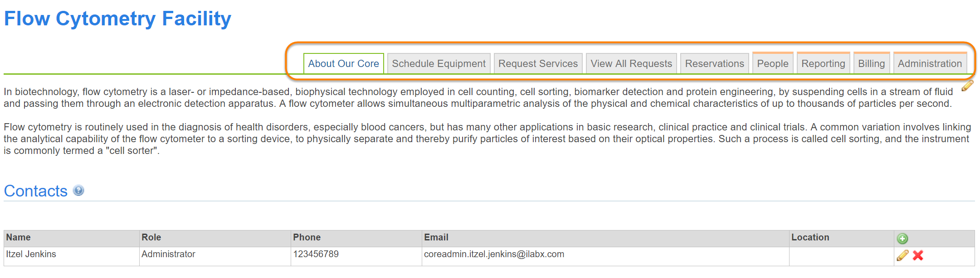980x278 pixels.
Task: Go to the Request Services tab
Action: 538,64
